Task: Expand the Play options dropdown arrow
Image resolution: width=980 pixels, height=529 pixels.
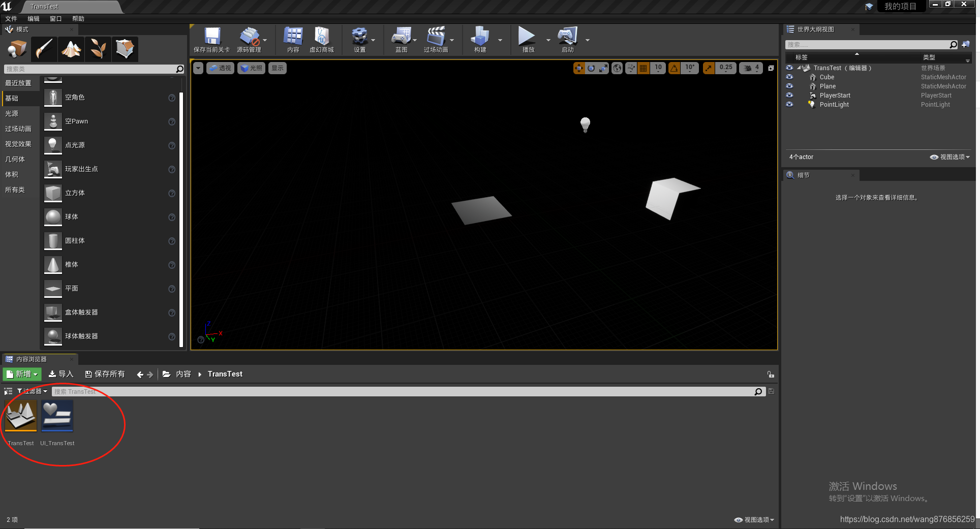Action: [548, 40]
